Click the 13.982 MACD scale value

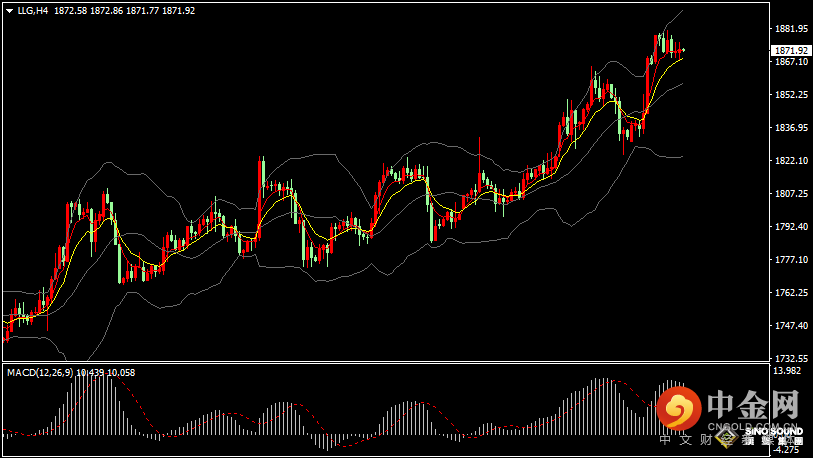tap(787, 371)
